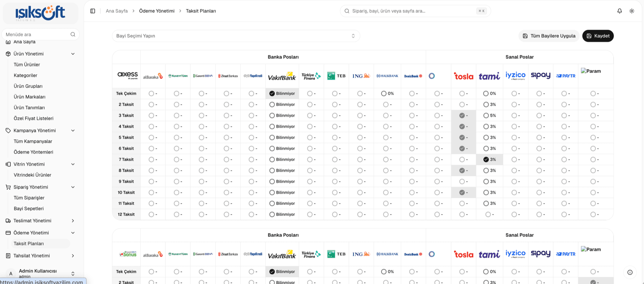Click the info circle icon at bottom right
This screenshot has height=284, width=644.
[630, 272]
